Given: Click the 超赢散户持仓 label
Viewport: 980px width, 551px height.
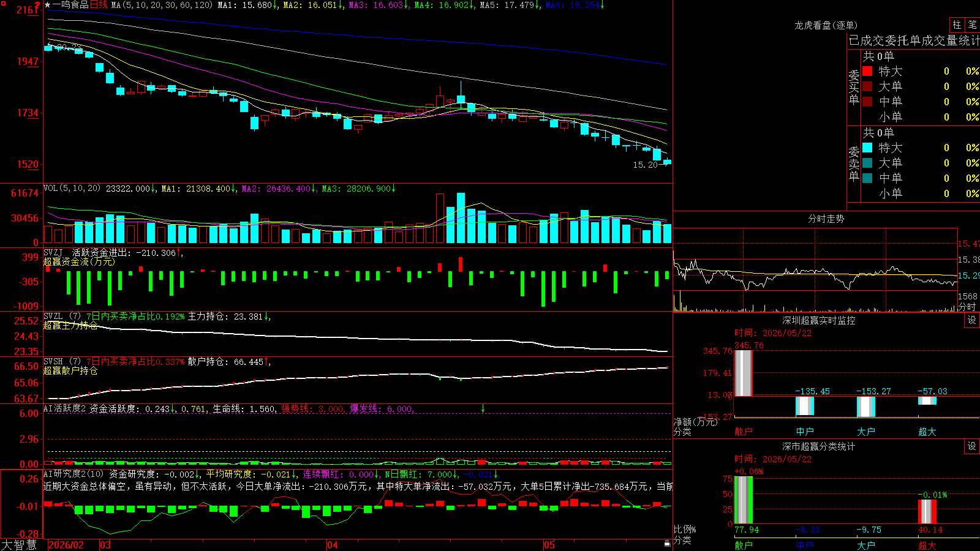Looking at the screenshot, I should coord(70,371).
